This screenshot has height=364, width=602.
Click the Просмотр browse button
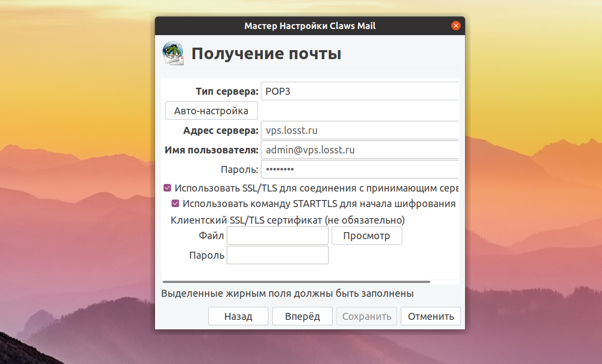367,236
